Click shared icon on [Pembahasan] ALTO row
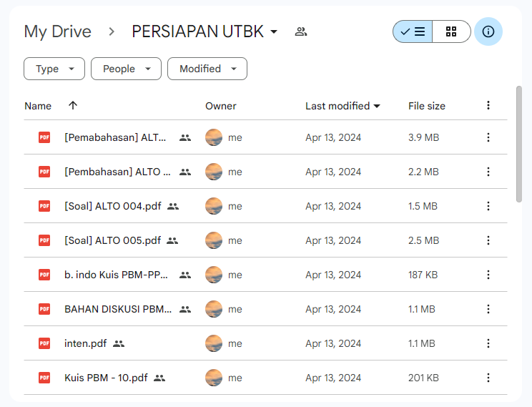 (185, 172)
